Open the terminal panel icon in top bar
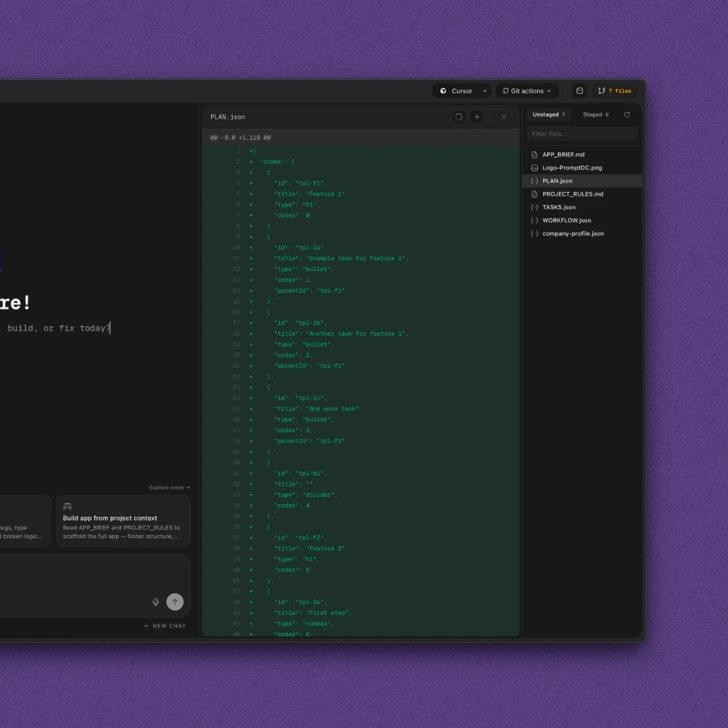This screenshot has height=728, width=728. 579,91
